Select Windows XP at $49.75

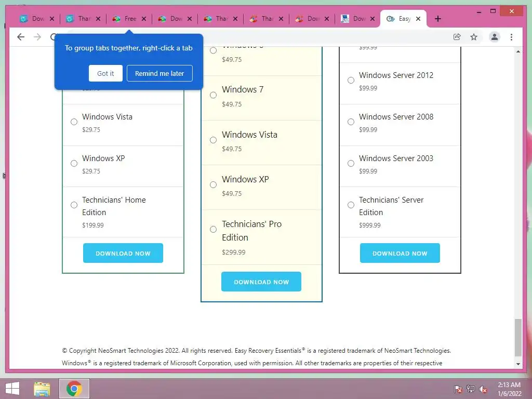tap(213, 185)
